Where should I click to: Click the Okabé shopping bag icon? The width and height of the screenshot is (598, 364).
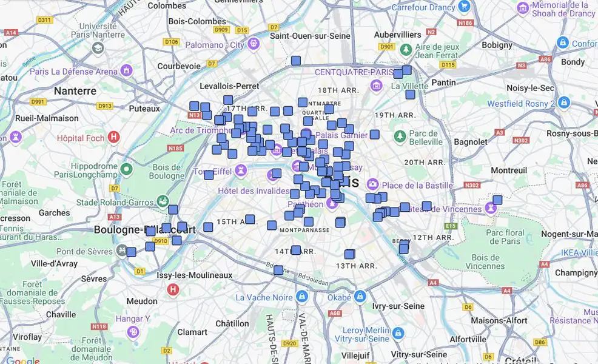coord(360,297)
